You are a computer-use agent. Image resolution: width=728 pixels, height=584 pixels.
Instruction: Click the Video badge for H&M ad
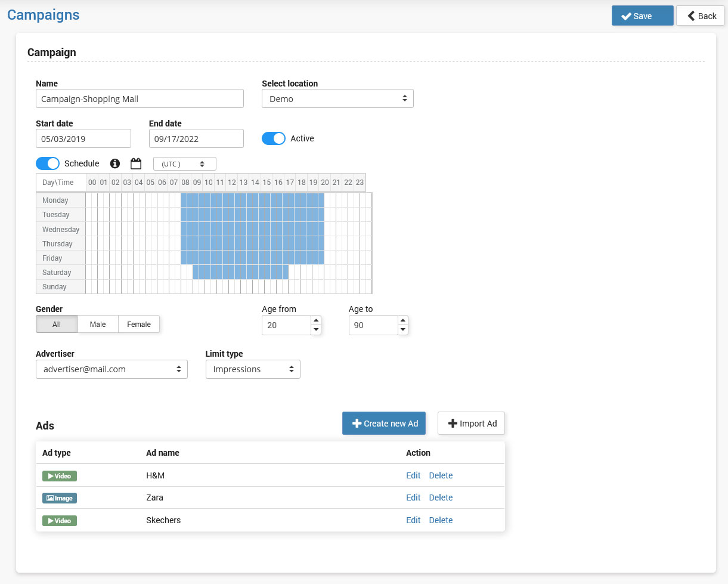tap(60, 476)
